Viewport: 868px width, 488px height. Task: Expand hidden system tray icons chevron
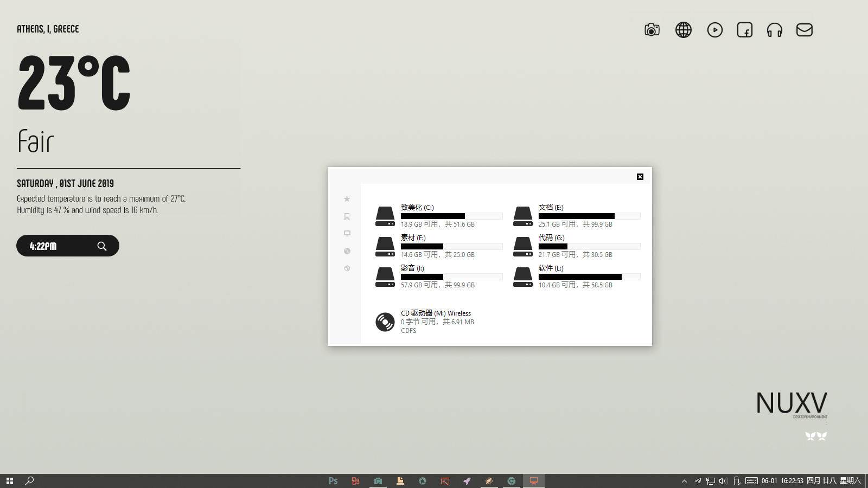[684, 481]
